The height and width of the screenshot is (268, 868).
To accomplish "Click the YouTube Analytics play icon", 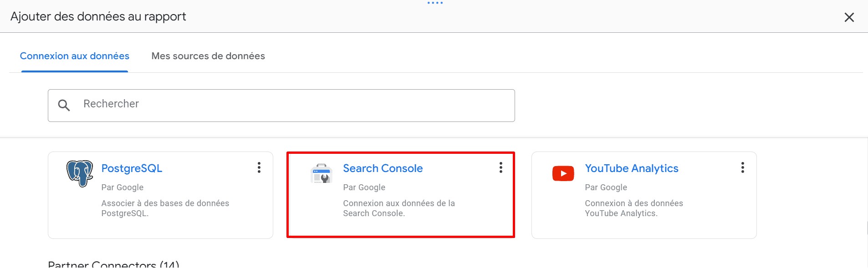I will (x=563, y=173).
